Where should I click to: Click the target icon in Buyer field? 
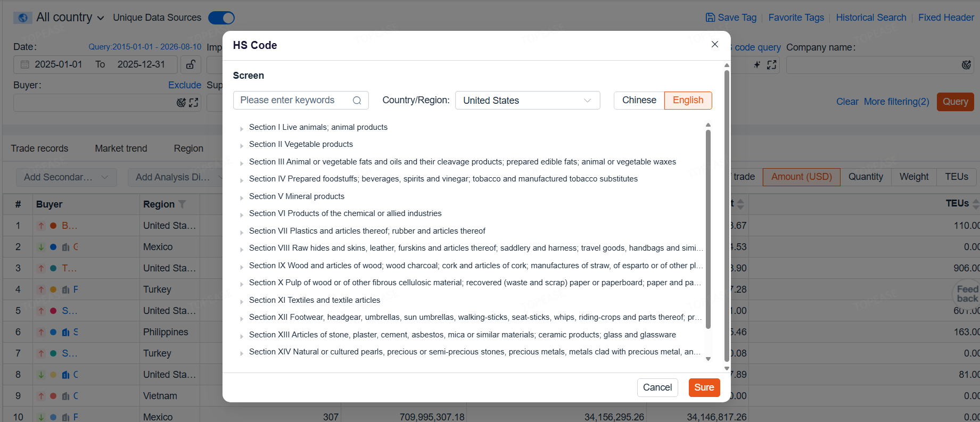pos(182,103)
